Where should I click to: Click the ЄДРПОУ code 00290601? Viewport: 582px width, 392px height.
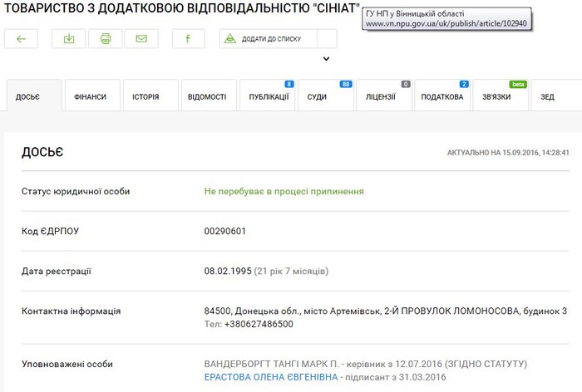pyautogui.click(x=225, y=231)
